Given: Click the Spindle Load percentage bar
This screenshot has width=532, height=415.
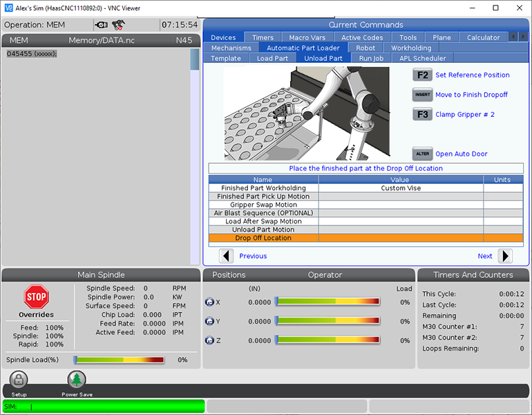Looking at the screenshot, I should 119,360.
